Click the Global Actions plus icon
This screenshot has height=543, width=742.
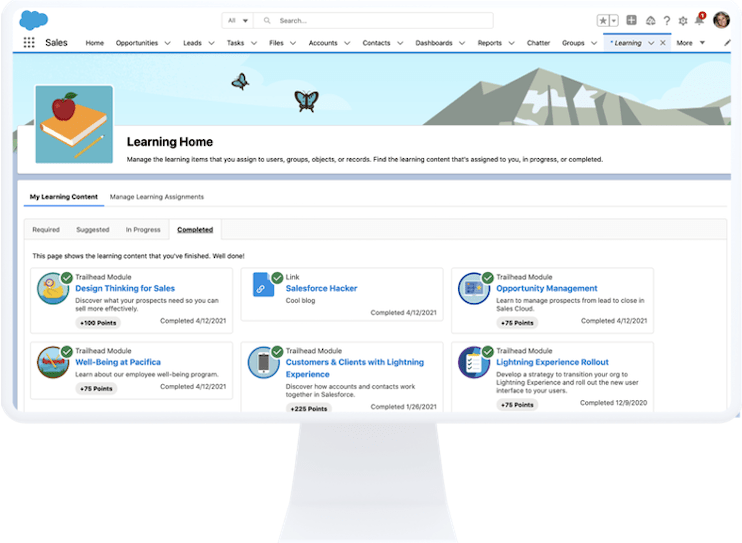tap(631, 20)
